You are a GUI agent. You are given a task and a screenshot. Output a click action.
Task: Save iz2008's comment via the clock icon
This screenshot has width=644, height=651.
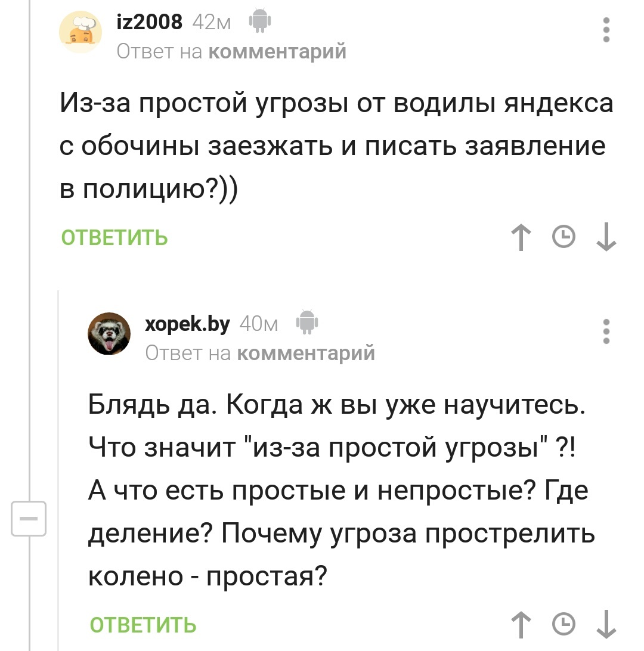click(563, 237)
